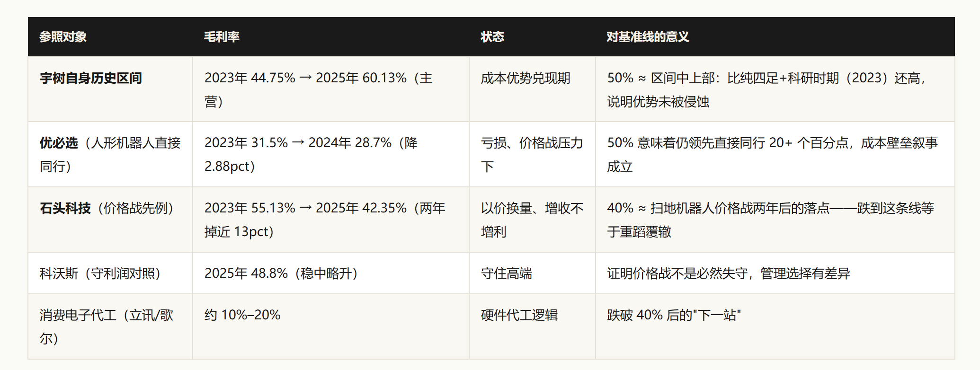Click the 消费电子代工（立讯/歌尔）cell
The width and height of the screenshot is (980, 370).
tap(110, 326)
